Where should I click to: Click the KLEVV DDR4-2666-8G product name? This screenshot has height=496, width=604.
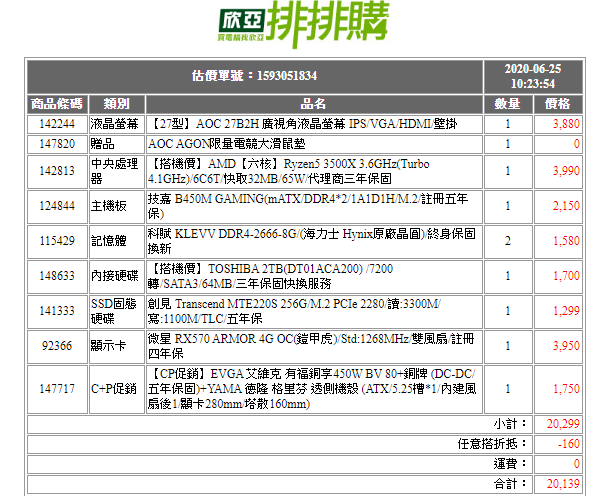[x=314, y=241]
